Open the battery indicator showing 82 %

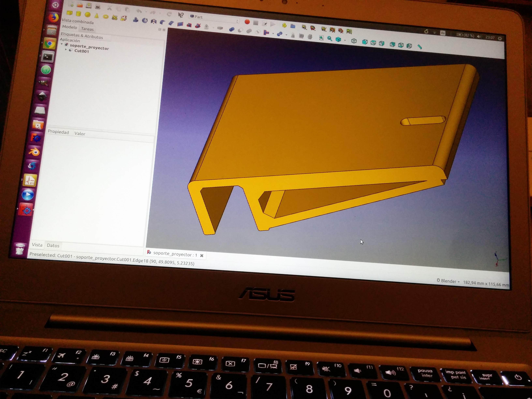465,35
